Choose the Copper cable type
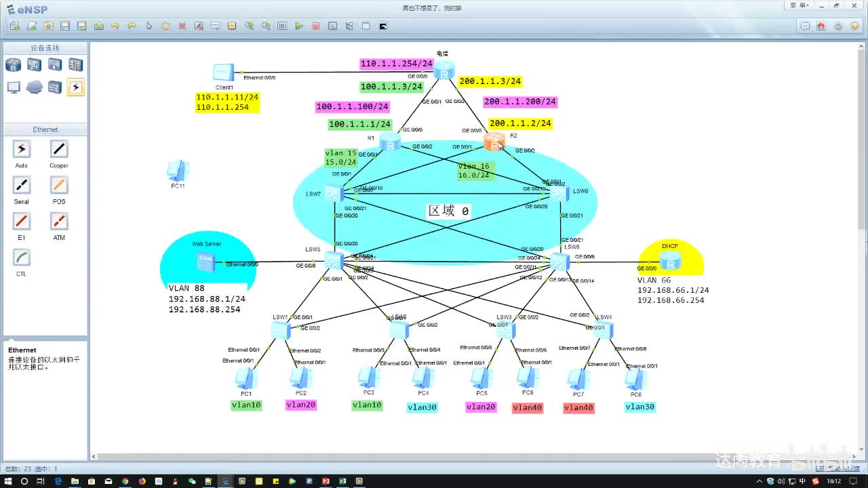Screen dimensions: 868x488 [59, 149]
